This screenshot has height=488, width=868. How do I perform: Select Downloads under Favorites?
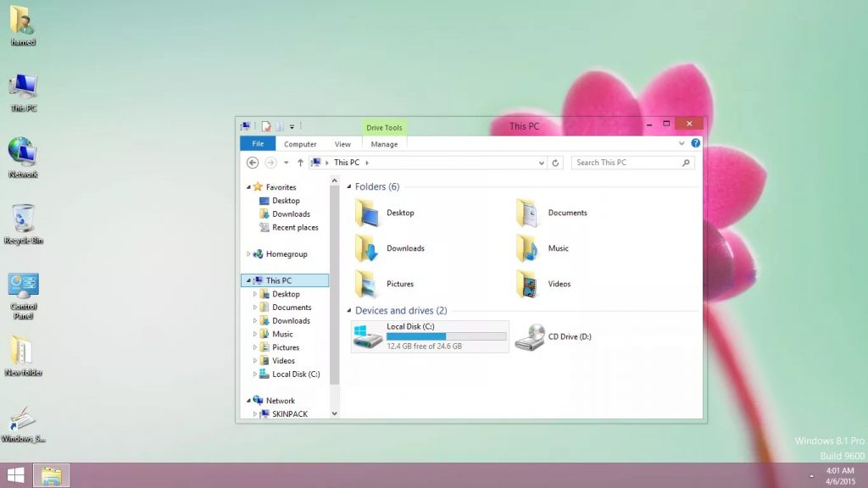291,214
